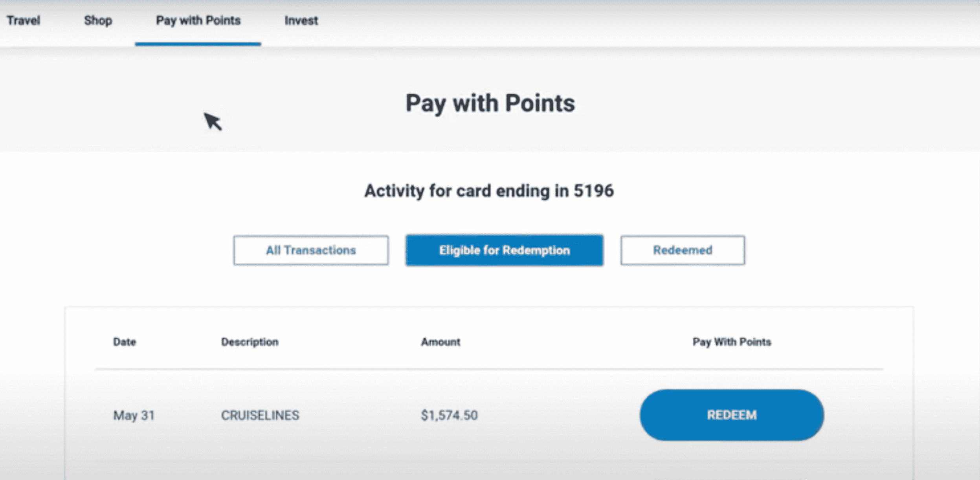Select the Redeemed filter
Image resolution: width=980 pixels, height=480 pixels.
pyautogui.click(x=683, y=250)
